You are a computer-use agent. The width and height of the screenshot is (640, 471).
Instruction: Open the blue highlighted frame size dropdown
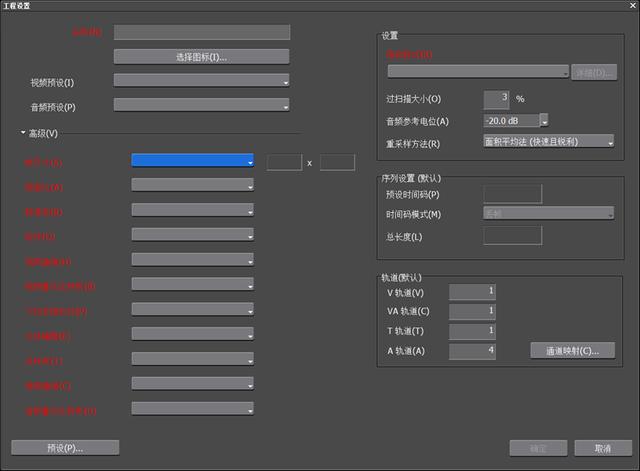tap(192, 160)
